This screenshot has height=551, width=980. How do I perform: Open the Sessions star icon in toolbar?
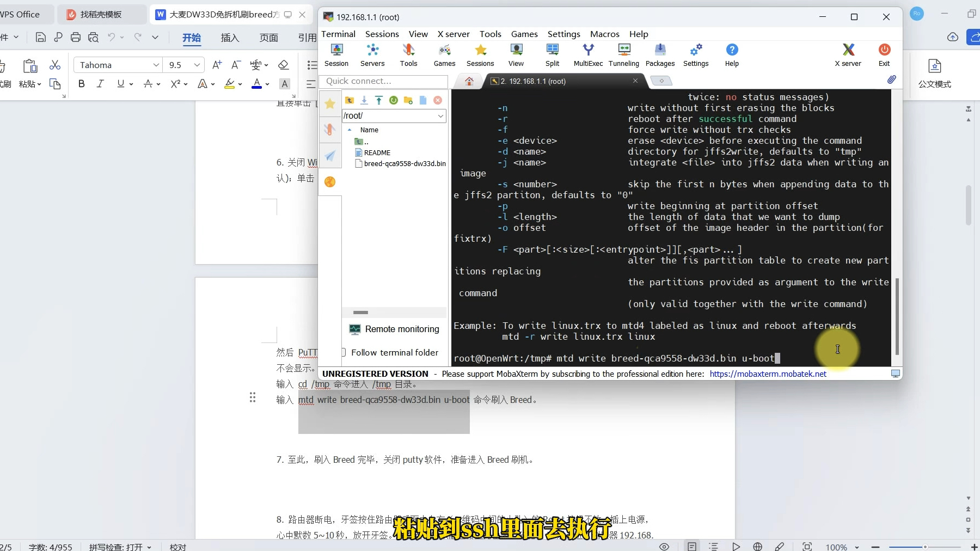tap(480, 56)
